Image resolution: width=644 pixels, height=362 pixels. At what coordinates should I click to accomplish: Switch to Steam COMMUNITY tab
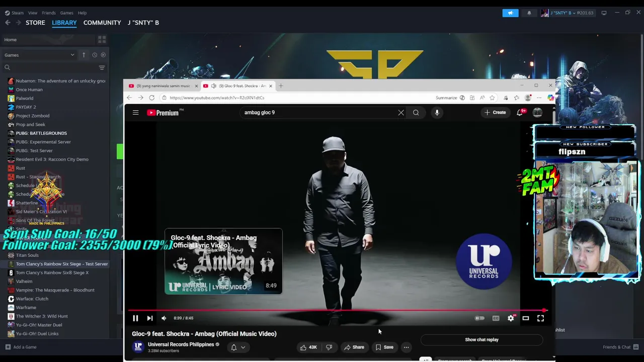pyautogui.click(x=102, y=23)
